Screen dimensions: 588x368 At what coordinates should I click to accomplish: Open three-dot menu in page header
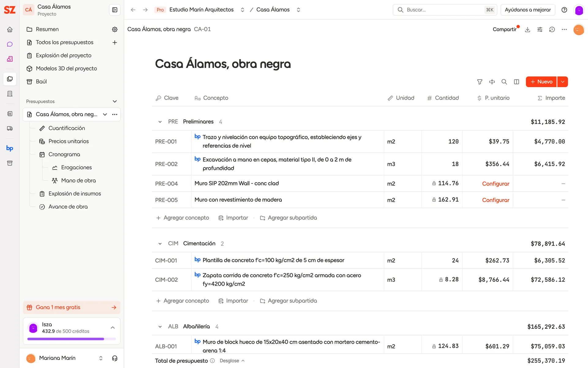point(564,29)
